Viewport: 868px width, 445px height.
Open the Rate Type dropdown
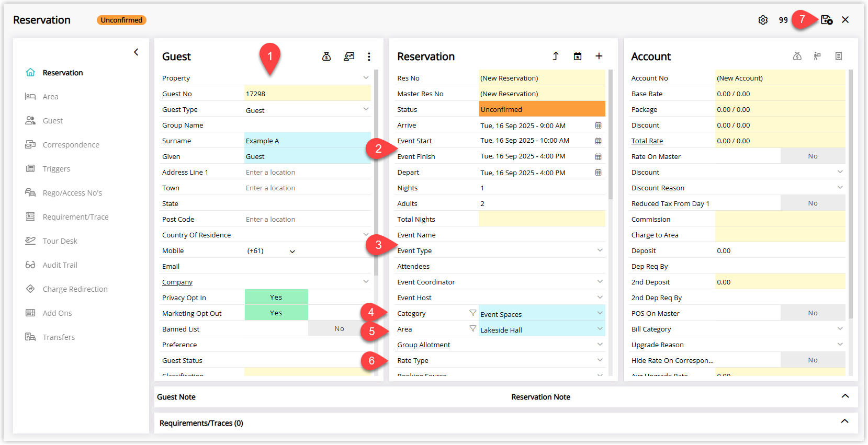point(600,360)
